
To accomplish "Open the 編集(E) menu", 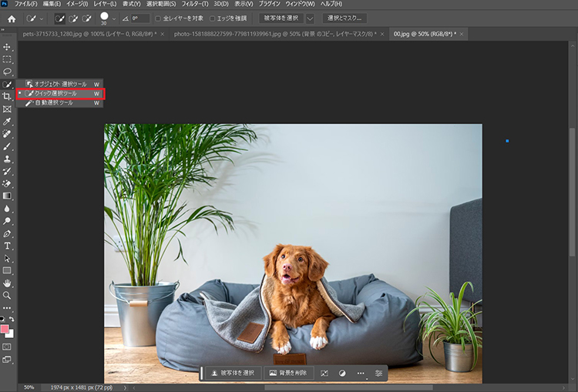I will tap(52, 4).
